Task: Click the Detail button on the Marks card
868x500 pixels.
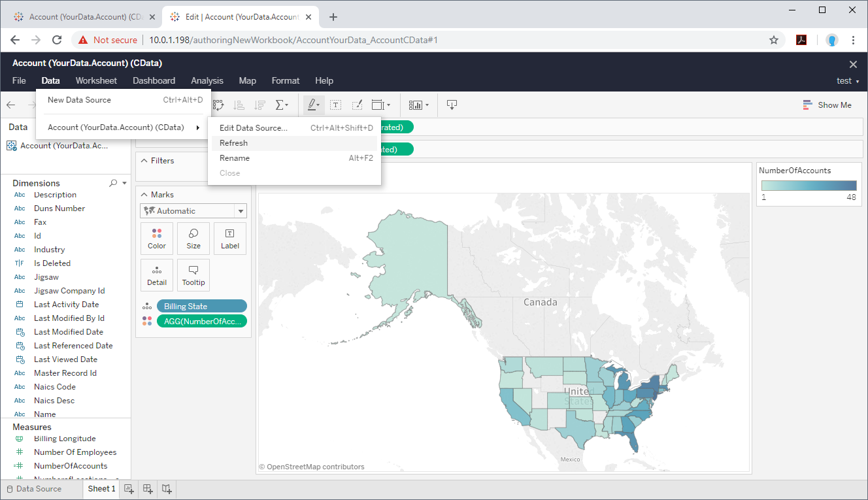Action: tap(156, 275)
